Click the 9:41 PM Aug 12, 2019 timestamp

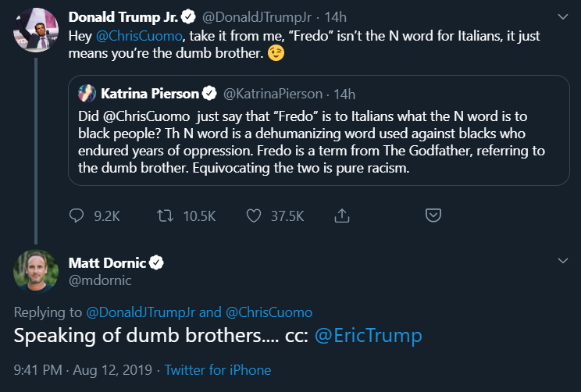coord(83,370)
